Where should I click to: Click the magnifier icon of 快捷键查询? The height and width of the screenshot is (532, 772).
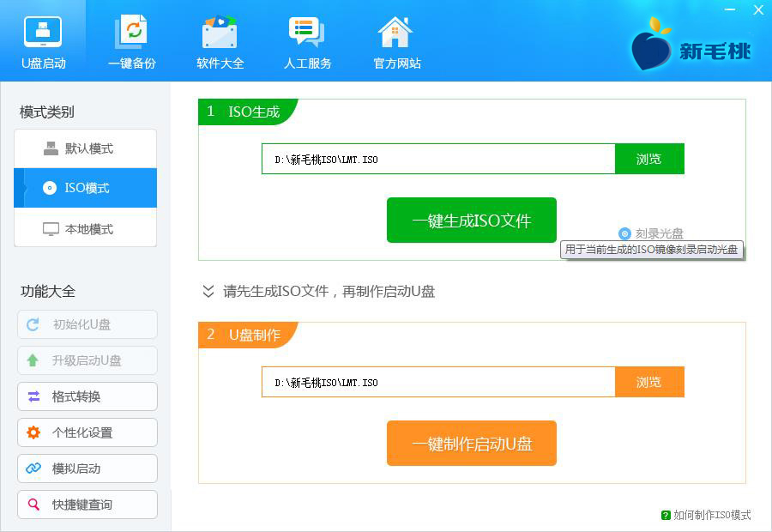point(33,504)
